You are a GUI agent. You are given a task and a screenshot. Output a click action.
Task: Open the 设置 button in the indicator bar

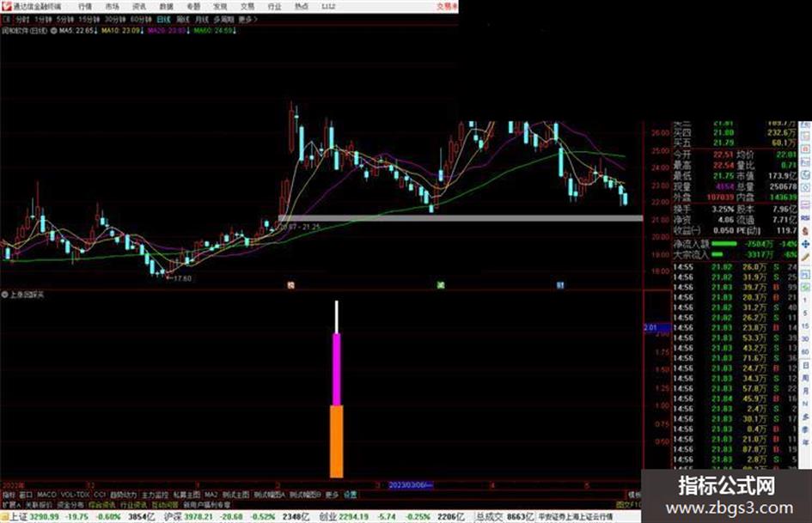[x=350, y=495]
